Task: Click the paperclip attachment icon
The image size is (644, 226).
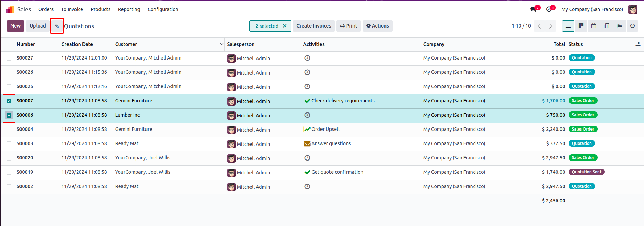Action: [57, 26]
